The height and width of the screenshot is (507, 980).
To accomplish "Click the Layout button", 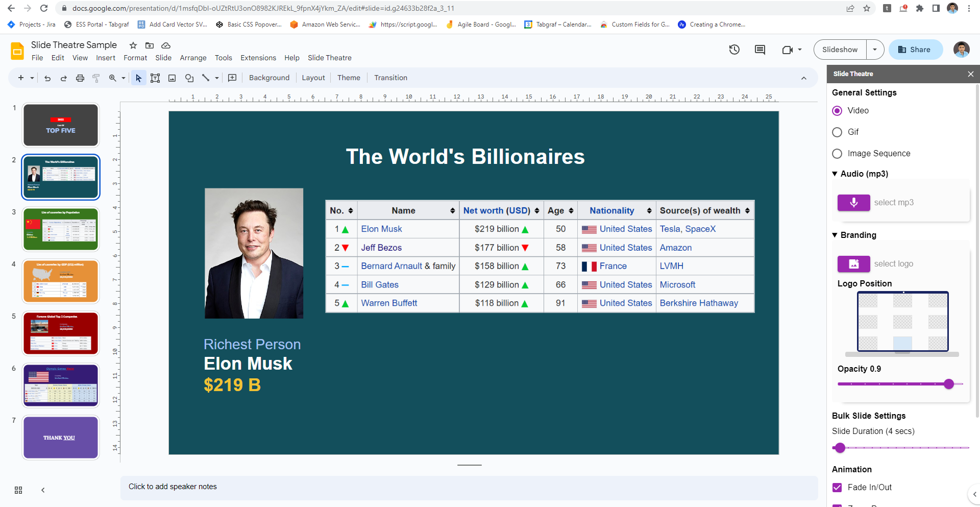I will pyautogui.click(x=313, y=78).
